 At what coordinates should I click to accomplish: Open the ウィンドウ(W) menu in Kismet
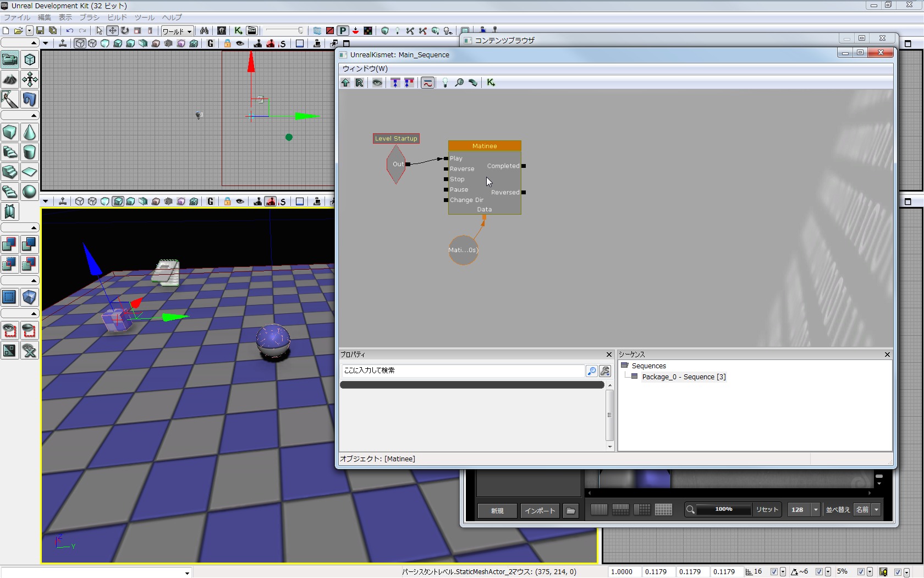(x=365, y=69)
